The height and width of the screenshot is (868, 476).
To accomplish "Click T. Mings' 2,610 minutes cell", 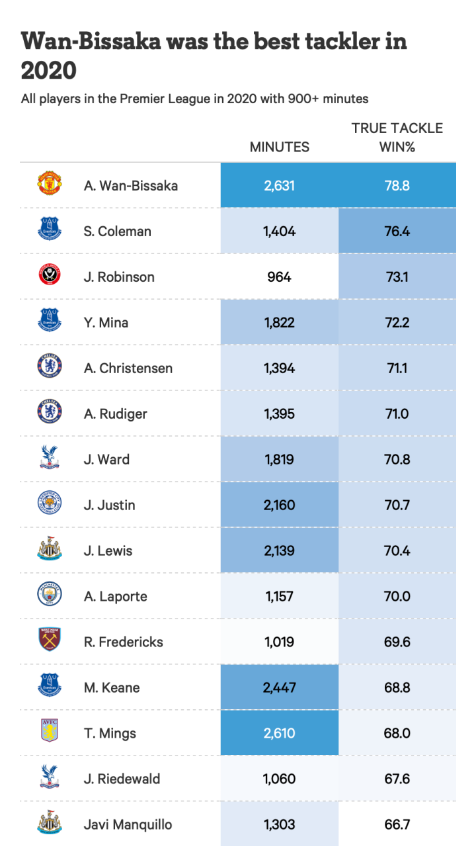I will pyautogui.click(x=279, y=733).
